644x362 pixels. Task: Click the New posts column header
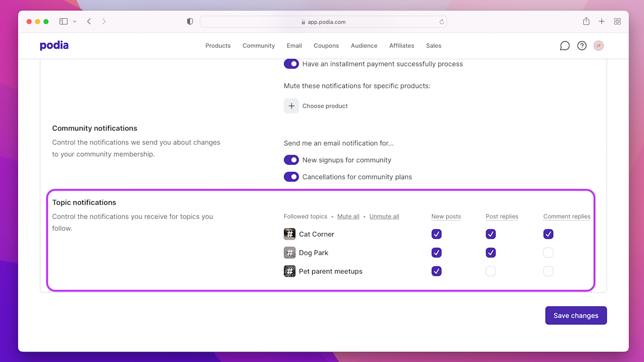(446, 216)
